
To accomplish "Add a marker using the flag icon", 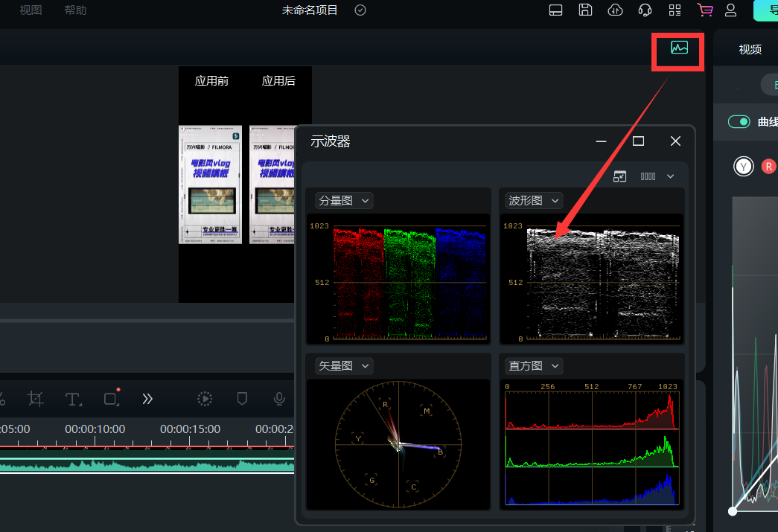I will click(x=241, y=399).
